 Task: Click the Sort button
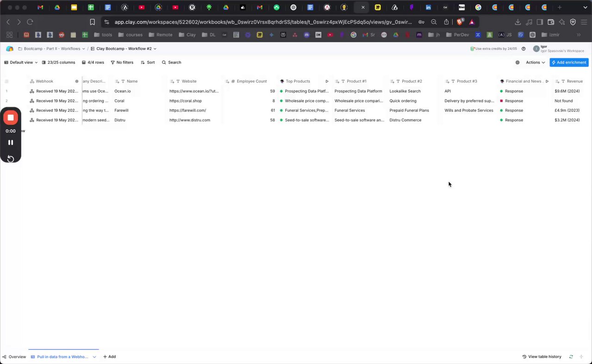click(x=148, y=62)
